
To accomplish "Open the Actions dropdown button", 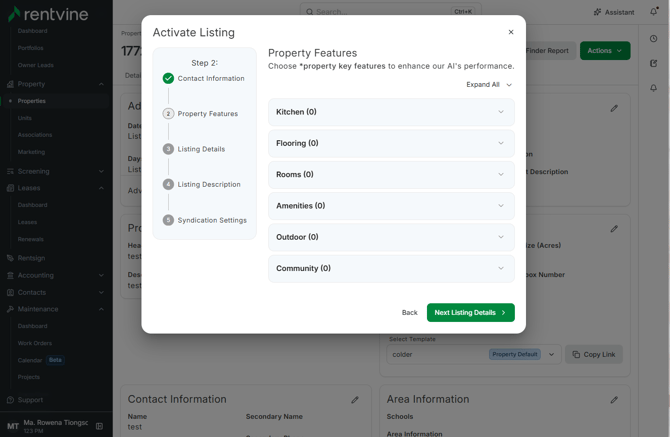I will tap(605, 50).
